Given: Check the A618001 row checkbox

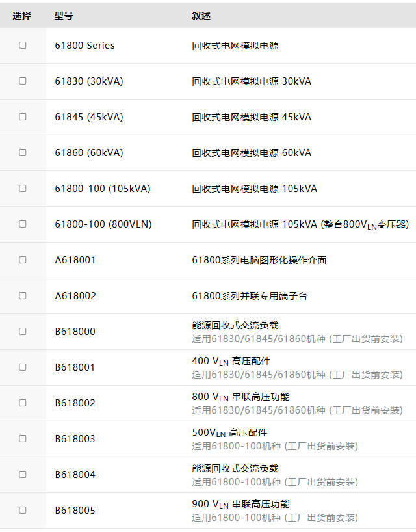Looking at the screenshot, I should [22, 259].
